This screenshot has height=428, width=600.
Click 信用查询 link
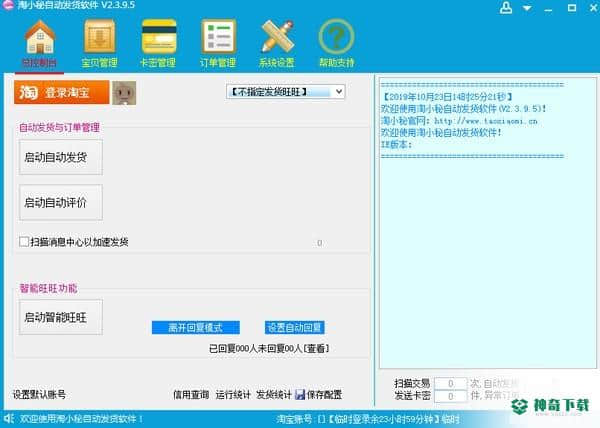[x=191, y=394]
